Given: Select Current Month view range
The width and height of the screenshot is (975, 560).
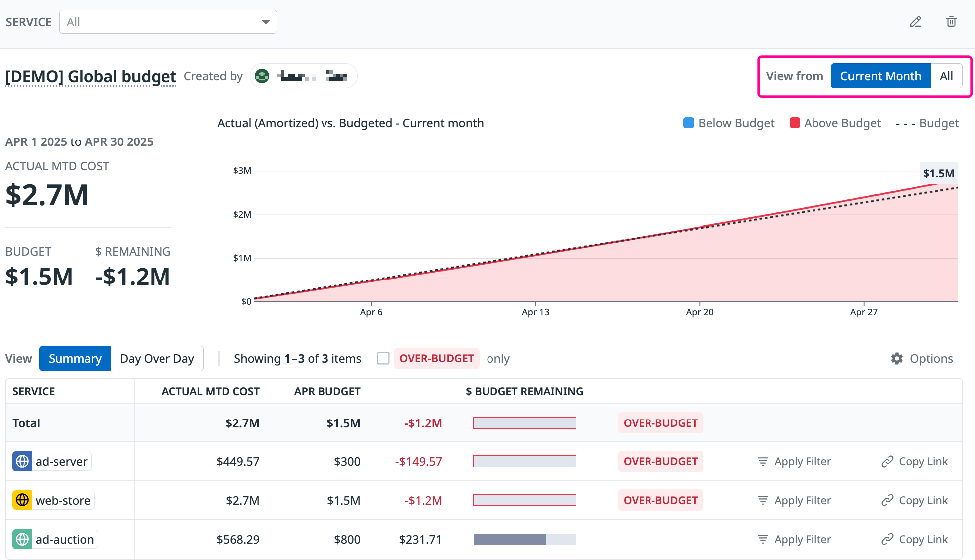Looking at the screenshot, I should tap(880, 76).
